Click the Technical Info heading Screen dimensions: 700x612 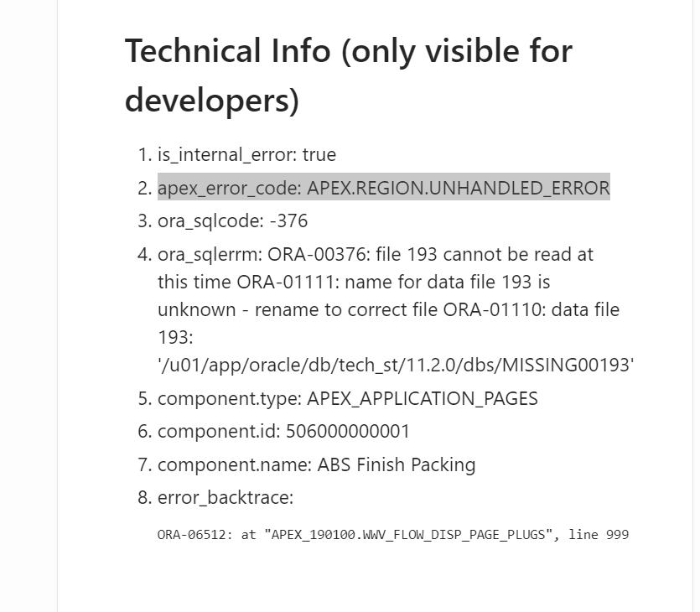point(348,75)
